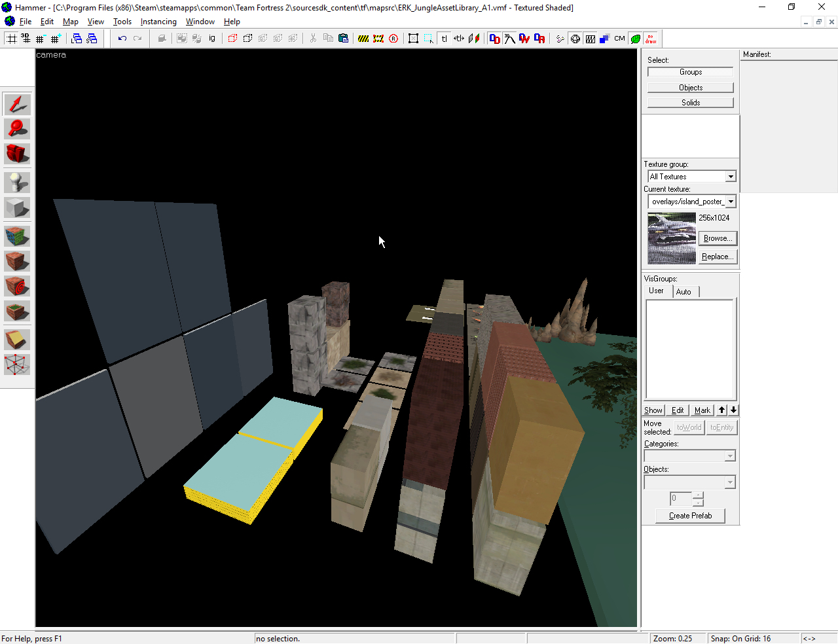Toggle texture lock 'tl' button
The width and height of the screenshot is (838, 644).
[x=444, y=39]
